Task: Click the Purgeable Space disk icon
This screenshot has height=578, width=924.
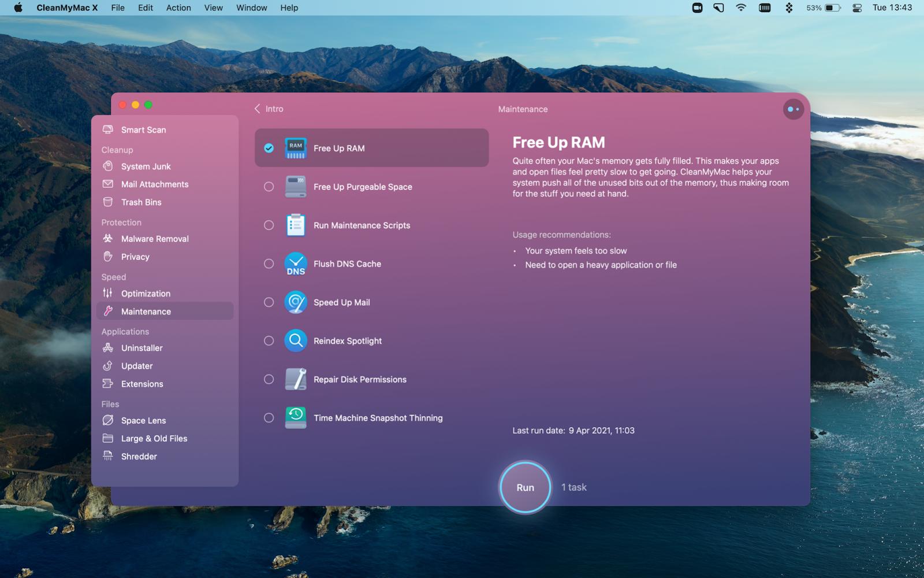Action: 296,187
